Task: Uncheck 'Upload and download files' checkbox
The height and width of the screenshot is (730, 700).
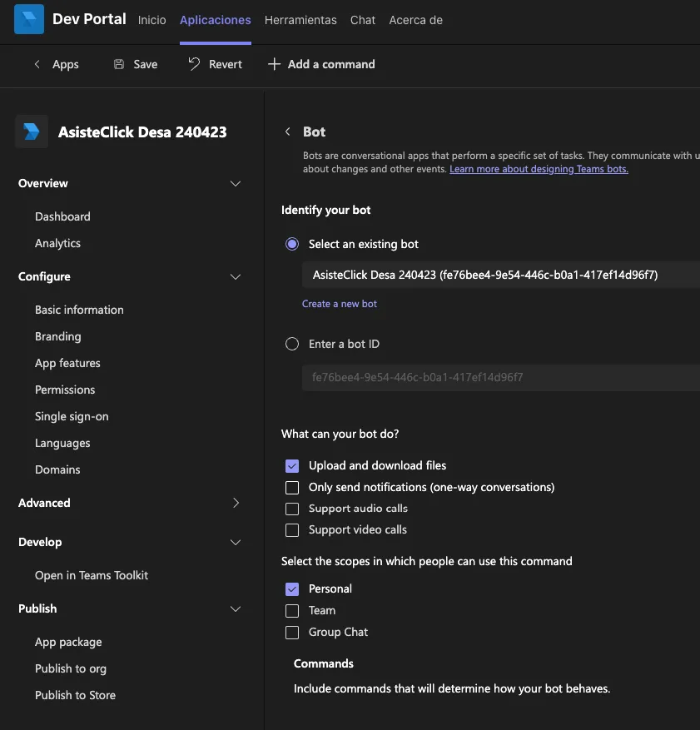Action: pos(292,465)
